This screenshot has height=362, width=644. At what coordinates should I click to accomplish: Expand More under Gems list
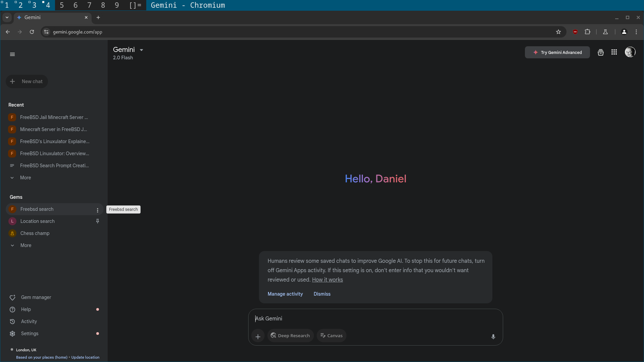click(25, 245)
